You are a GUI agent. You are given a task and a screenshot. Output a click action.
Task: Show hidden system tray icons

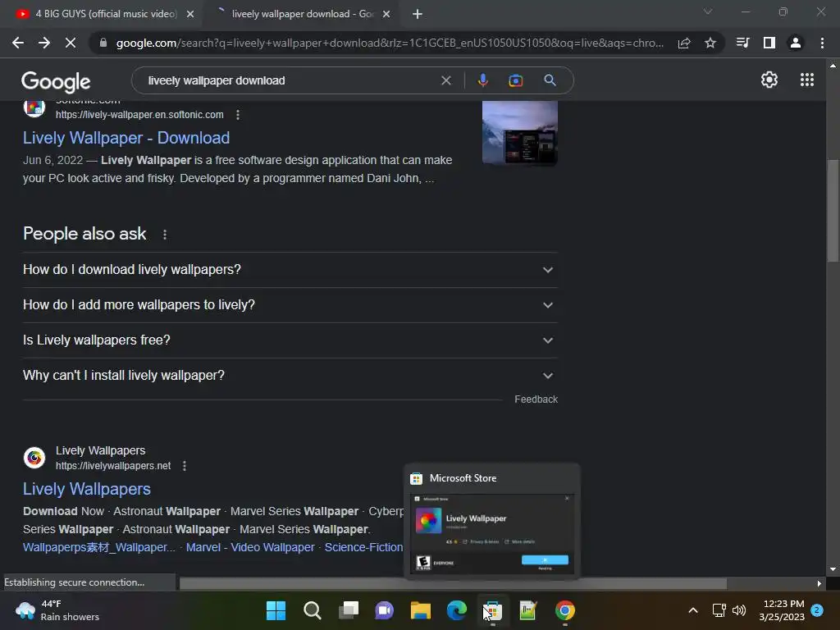(x=692, y=610)
